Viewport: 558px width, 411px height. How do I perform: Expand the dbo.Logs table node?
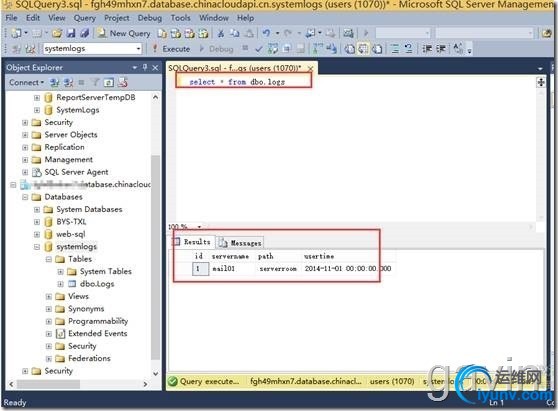60,284
